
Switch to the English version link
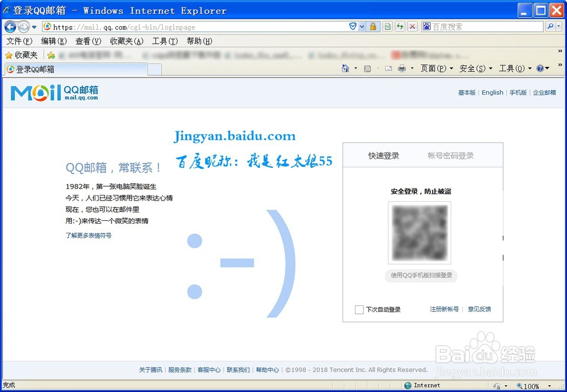[x=492, y=92]
